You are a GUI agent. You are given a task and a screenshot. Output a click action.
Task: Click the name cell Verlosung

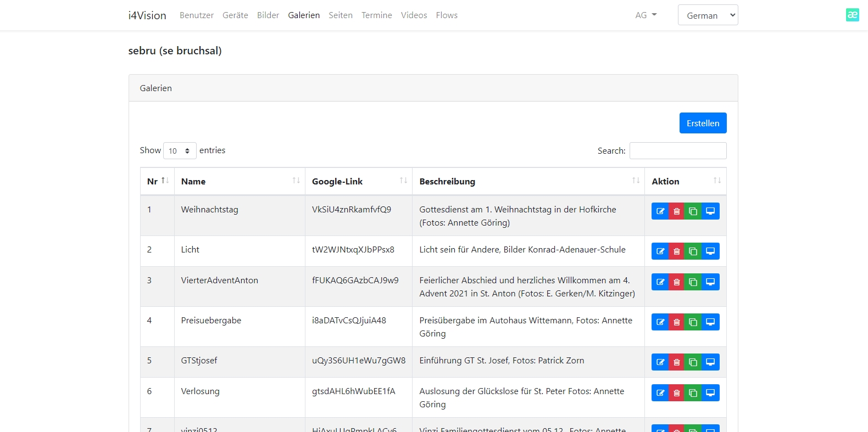[x=240, y=397]
